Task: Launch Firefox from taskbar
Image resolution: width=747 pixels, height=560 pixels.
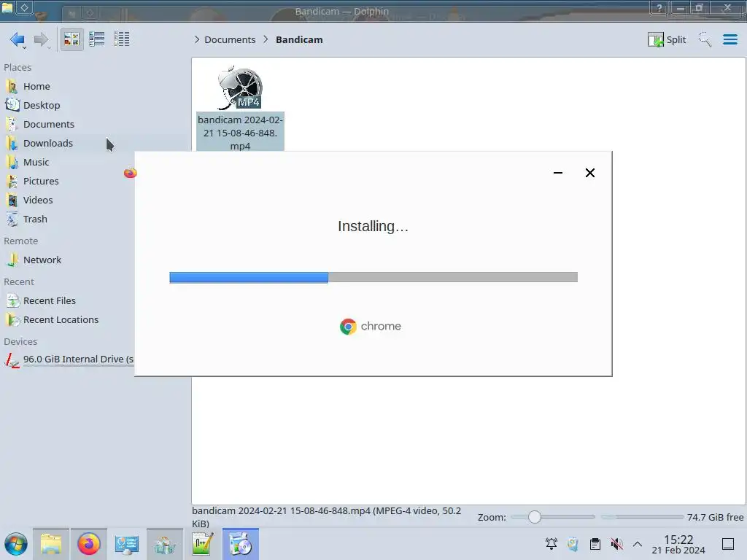Action: click(x=88, y=544)
